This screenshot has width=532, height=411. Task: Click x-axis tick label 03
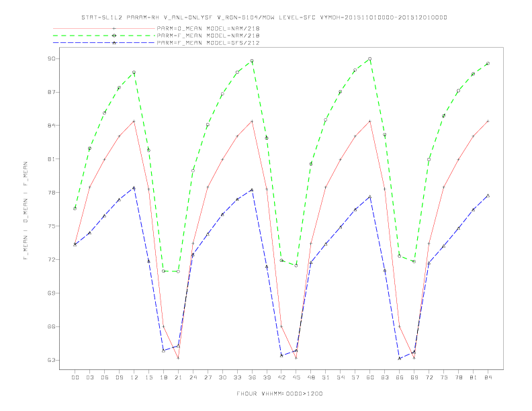pos(89,377)
